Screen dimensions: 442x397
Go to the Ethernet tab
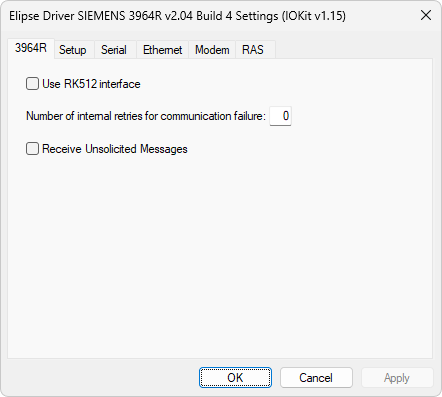162,50
